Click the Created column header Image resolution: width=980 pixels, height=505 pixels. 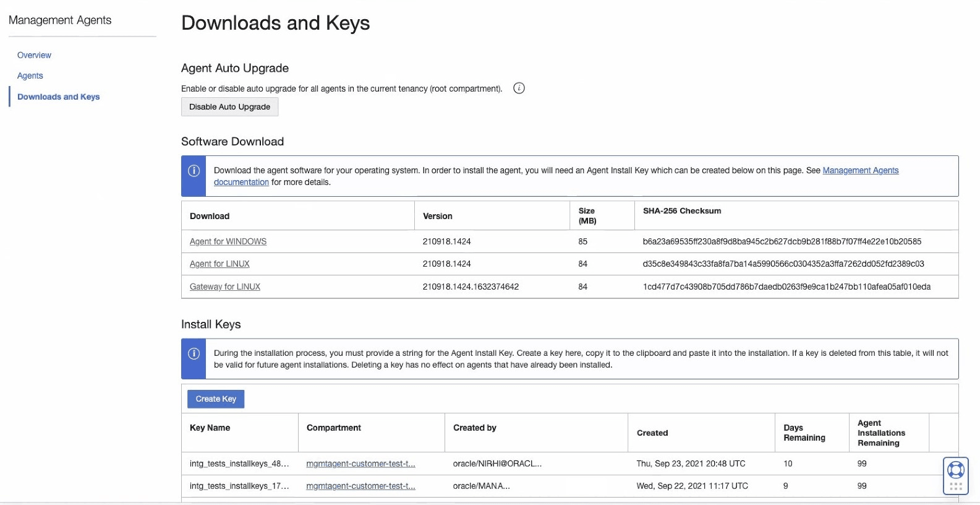pyautogui.click(x=652, y=433)
